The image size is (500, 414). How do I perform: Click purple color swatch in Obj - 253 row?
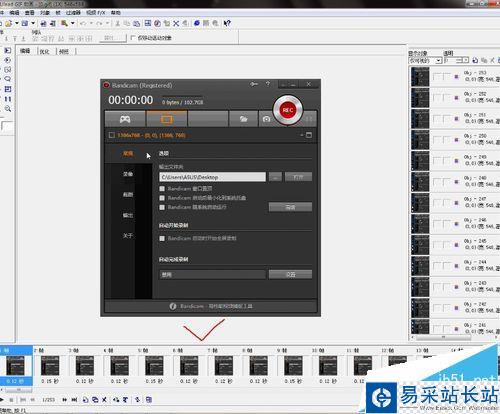point(457,77)
